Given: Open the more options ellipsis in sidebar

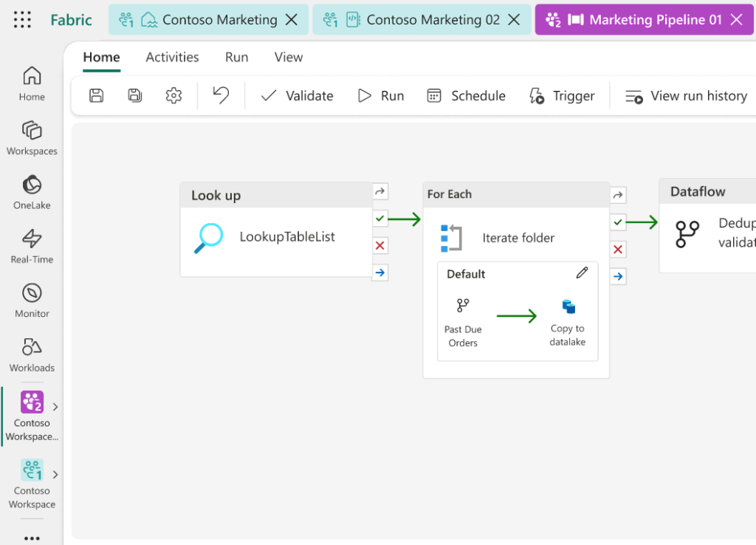Looking at the screenshot, I should click(x=32, y=538).
